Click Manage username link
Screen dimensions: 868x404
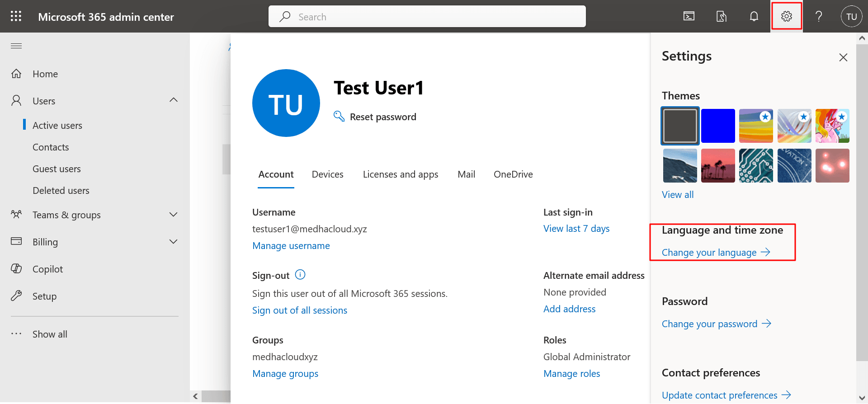click(x=291, y=246)
